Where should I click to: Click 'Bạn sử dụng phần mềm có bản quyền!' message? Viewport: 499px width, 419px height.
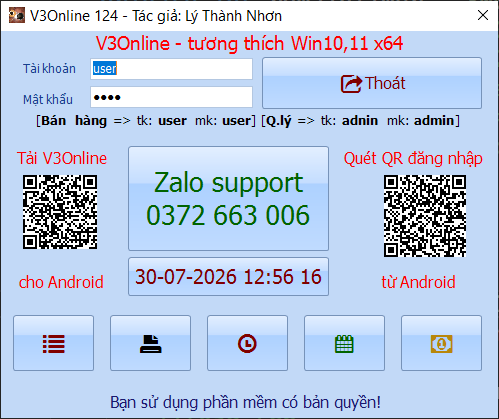click(x=245, y=402)
